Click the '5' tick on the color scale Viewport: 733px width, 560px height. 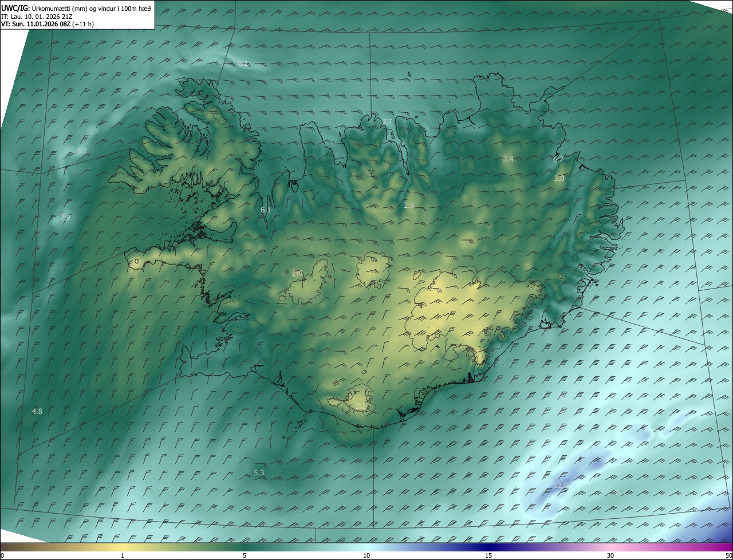click(245, 555)
